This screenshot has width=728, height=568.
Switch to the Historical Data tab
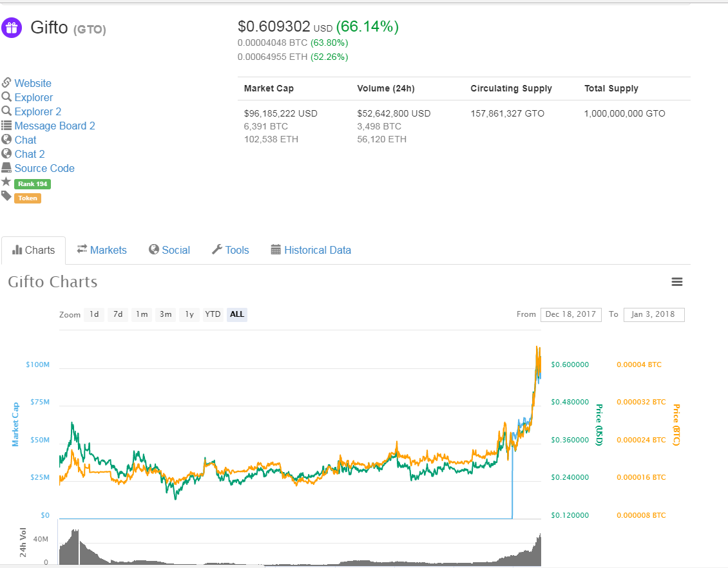[311, 250]
